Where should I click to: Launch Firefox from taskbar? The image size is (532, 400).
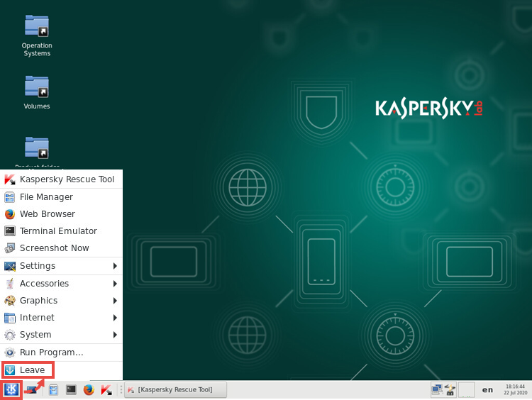pyautogui.click(x=89, y=390)
